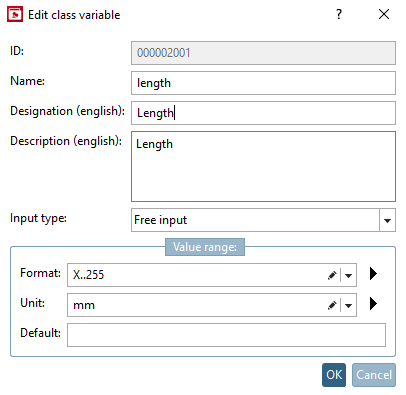The height and width of the screenshot is (395, 406).
Task: Open the Input type dropdown
Action: click(387, 220)
